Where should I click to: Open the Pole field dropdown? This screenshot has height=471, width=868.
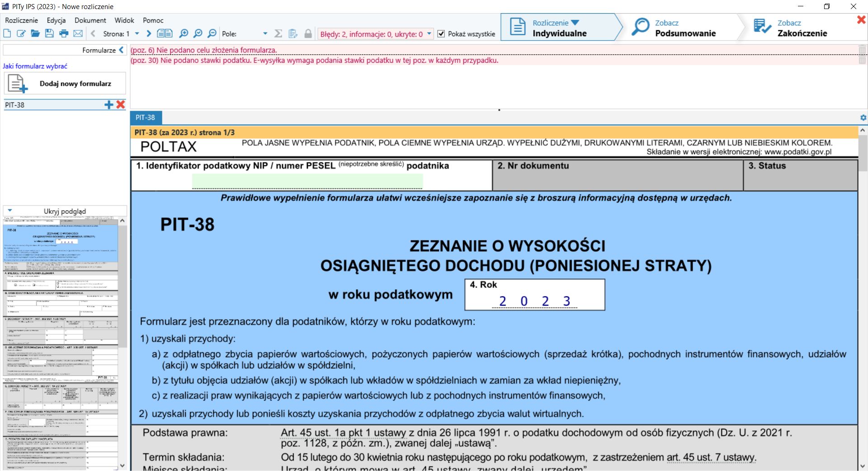click(x=265, y=33)
